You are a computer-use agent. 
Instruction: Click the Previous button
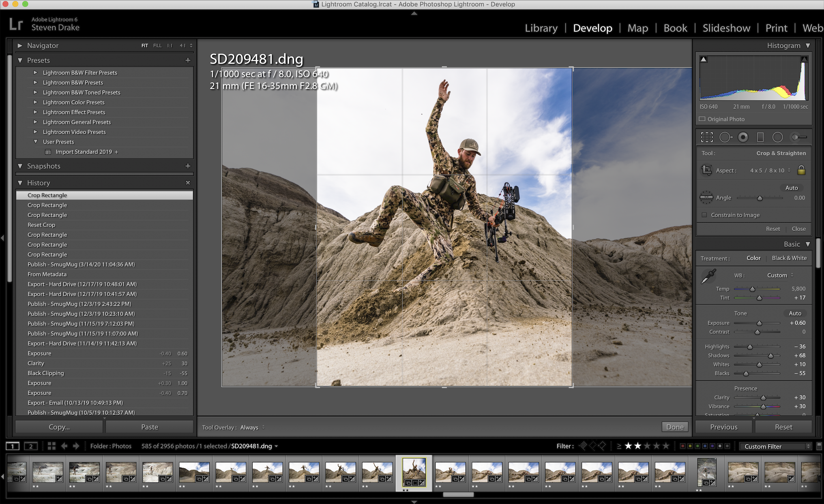pyautogui.click(x=724, y=427)
